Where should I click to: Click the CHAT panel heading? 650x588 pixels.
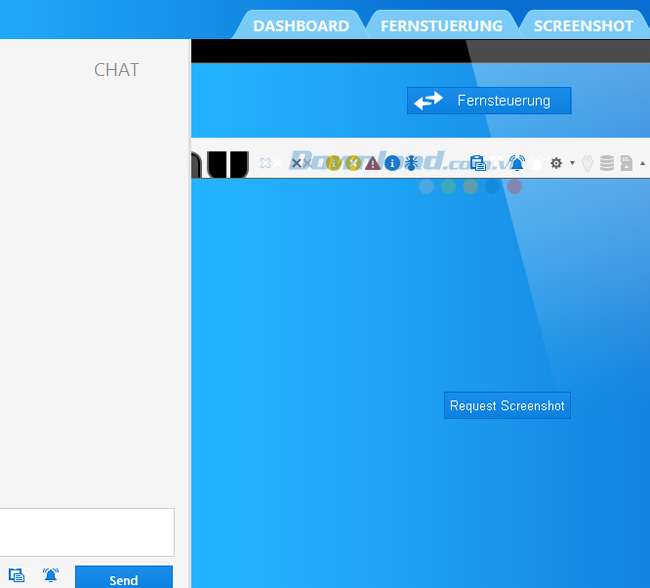coord(116,70)
